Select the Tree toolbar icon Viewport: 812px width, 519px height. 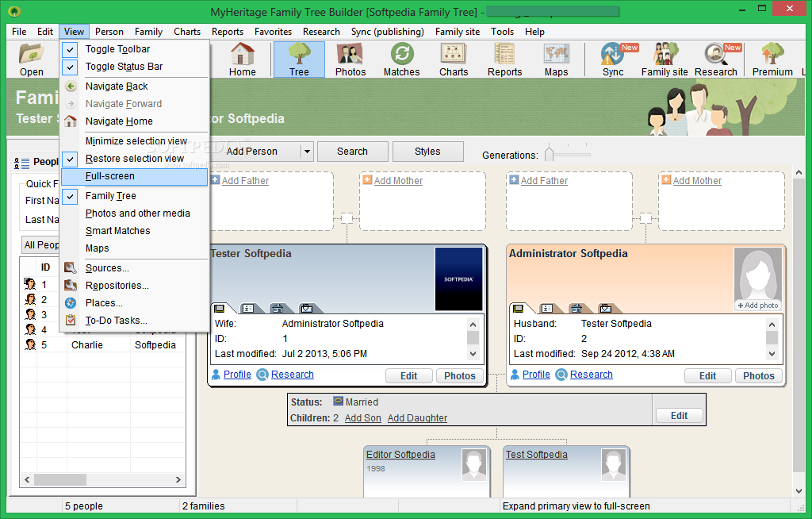(x=299, y=60)
